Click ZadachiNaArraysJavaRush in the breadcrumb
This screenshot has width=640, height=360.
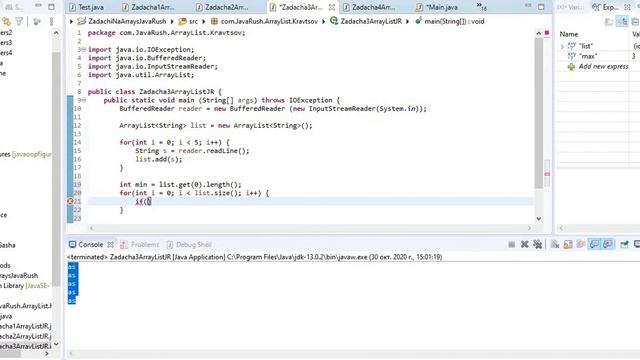123,21
